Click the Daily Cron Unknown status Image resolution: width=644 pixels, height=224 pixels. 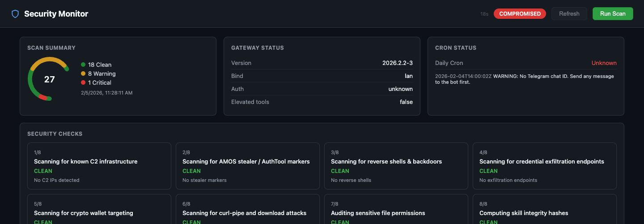click(604, 63)
